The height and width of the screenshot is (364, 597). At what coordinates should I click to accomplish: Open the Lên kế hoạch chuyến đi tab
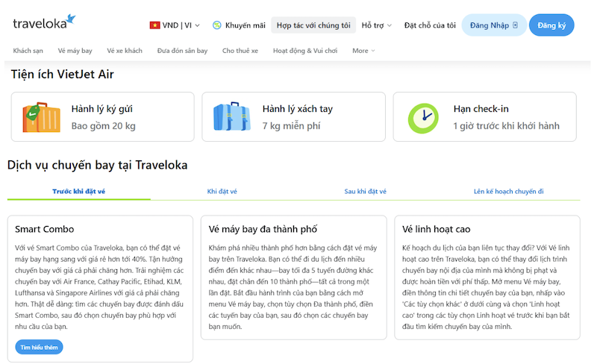click(508, 192)
